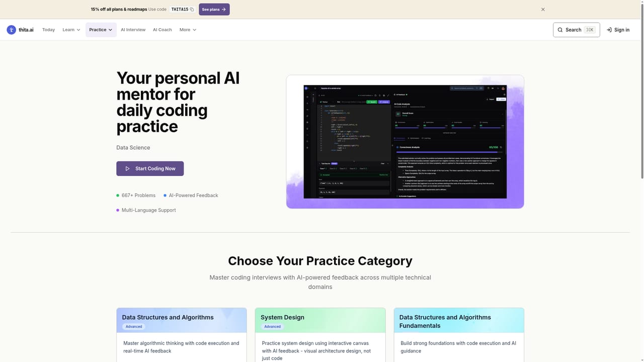Expand the Practice dropdown menu
644x362 pixels.
coord(101,30)
